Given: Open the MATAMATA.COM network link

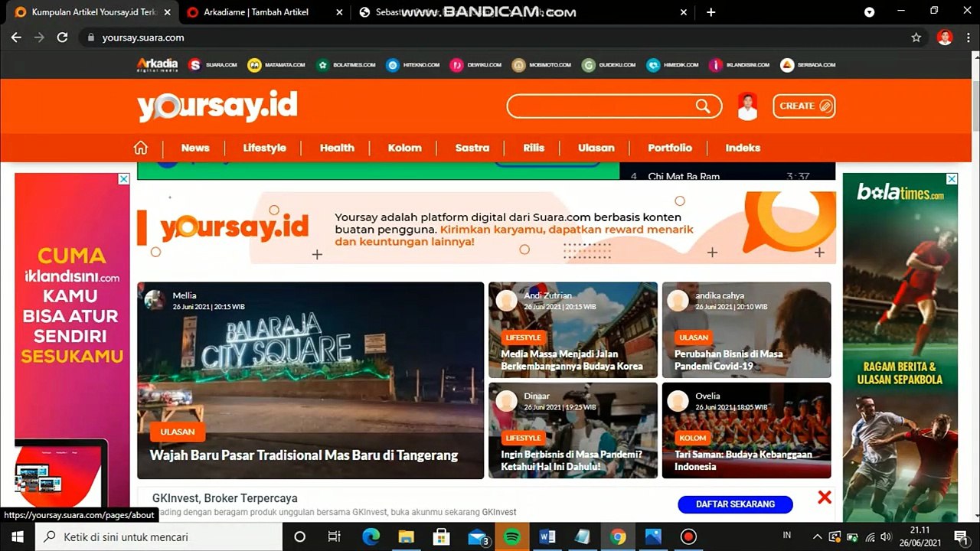Looking at the screenshot, I should 276,65.
